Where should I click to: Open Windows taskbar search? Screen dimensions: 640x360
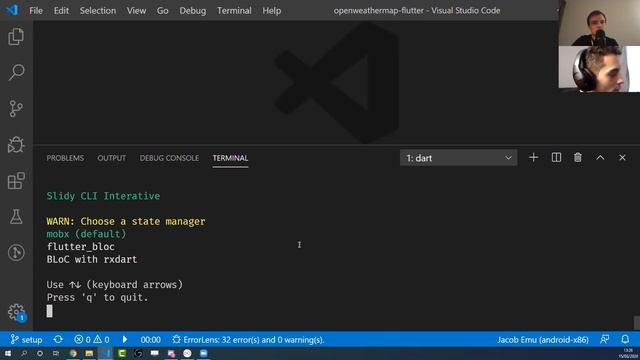[x=24, y=353]
